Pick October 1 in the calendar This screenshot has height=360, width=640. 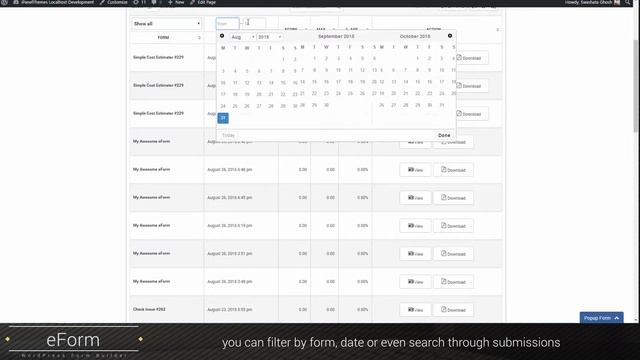[x=418, y=58]
